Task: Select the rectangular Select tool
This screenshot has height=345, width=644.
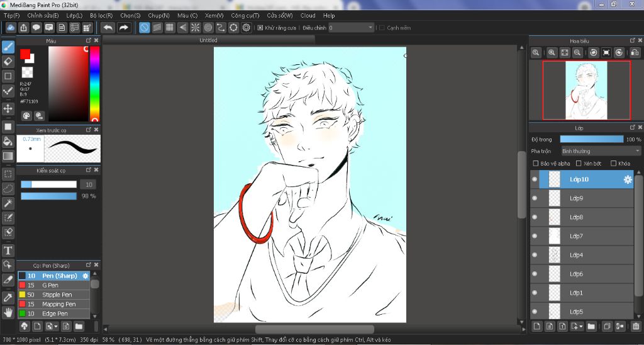Action: [x=8, y=174]
